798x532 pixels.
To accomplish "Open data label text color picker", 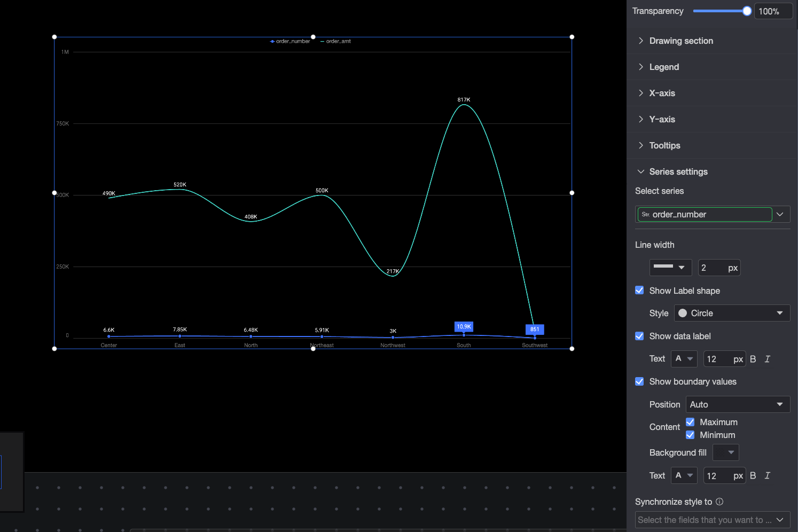I will click(x=684, y=359).
